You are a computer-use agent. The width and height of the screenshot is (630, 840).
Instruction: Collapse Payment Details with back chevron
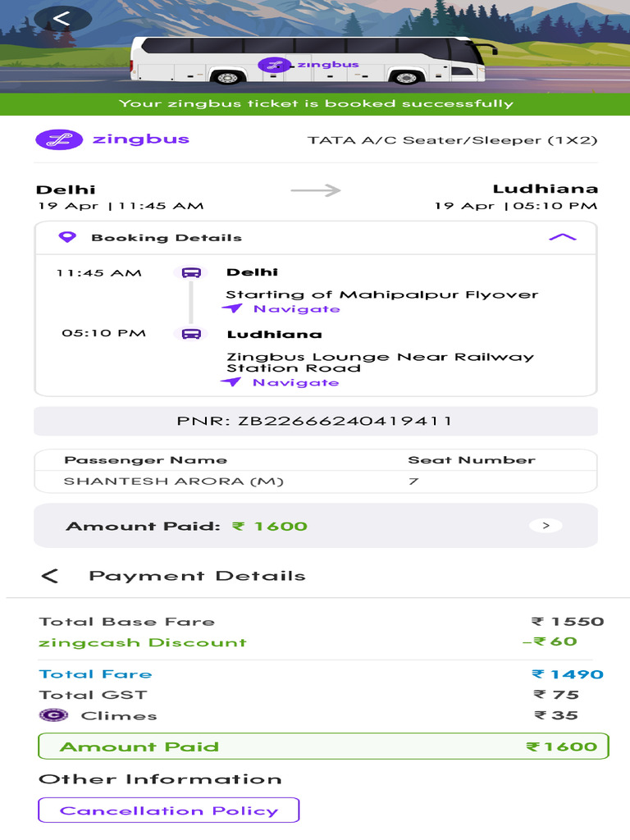pyautogui.click(x=50, y=576)
